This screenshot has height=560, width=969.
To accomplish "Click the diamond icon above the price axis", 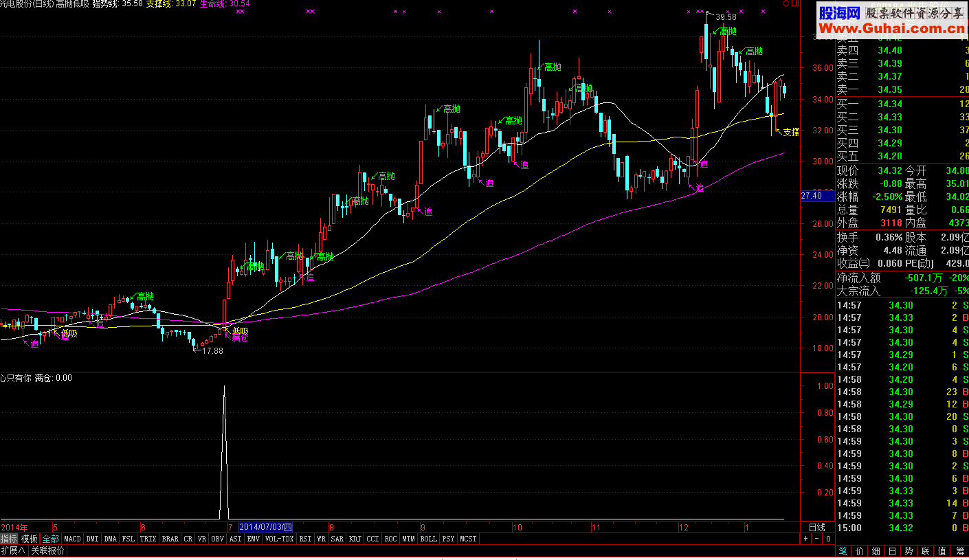I will point(787,3).
